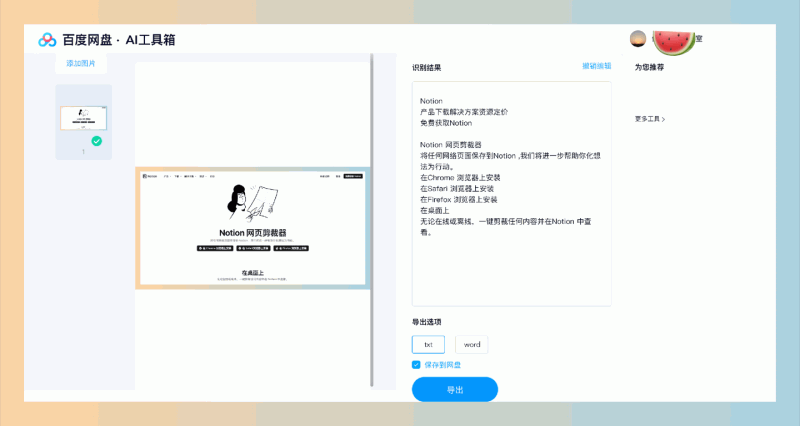Click the preview pane vertical scrollbar
800x426 pixels.
tap(372, 219)
